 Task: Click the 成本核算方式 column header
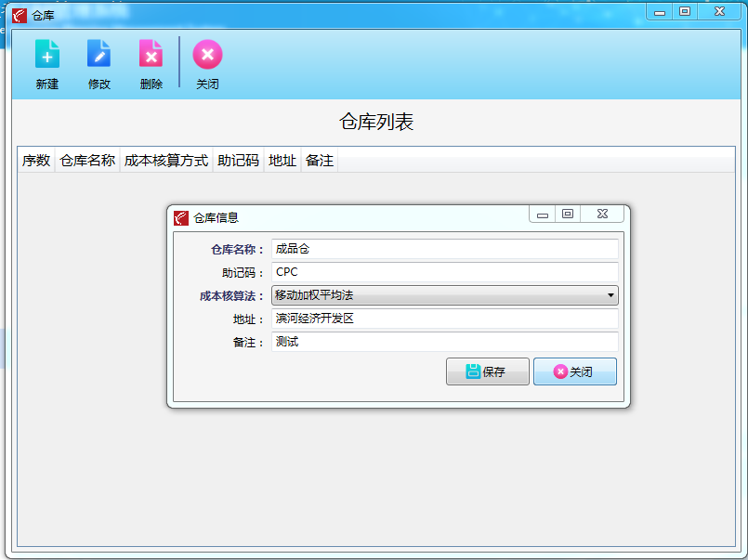click(166, 160)
